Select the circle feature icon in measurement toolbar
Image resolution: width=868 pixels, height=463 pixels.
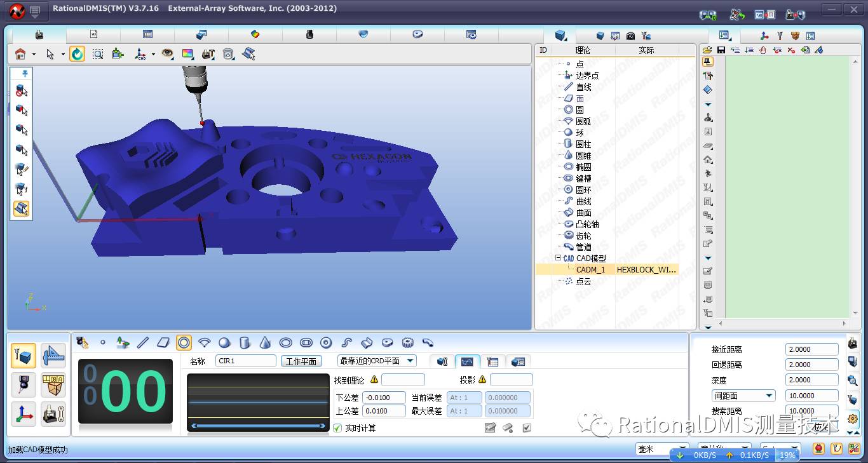[184, 343]
